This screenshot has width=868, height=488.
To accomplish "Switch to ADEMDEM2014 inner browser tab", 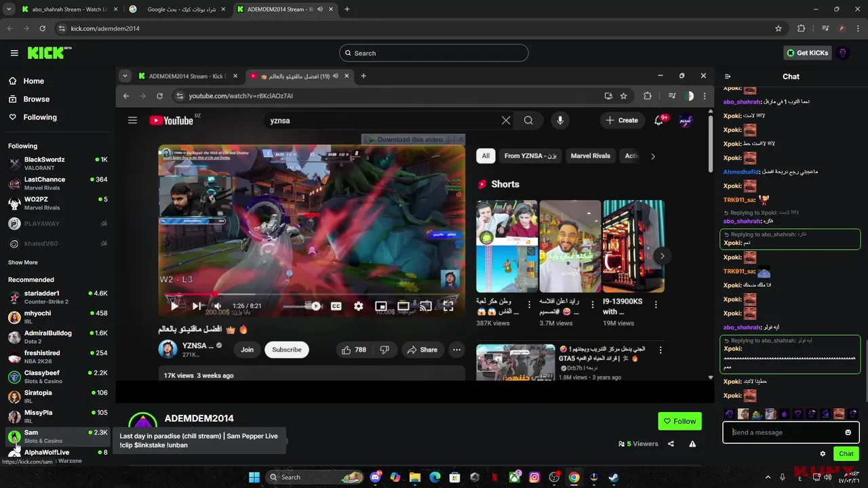I will click(x=187, y=76).
